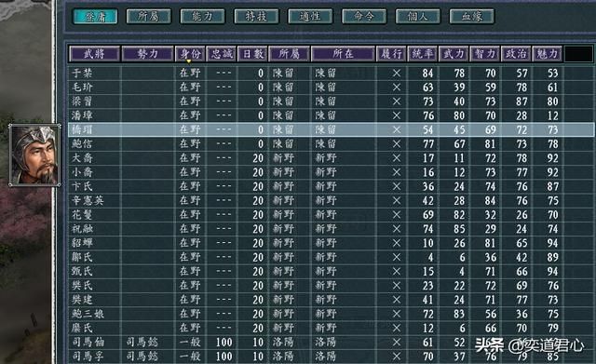The height and width of the screenshot is (364, 596).
Task: Select officer 司馬伷 row
Action: pos(331,342)
